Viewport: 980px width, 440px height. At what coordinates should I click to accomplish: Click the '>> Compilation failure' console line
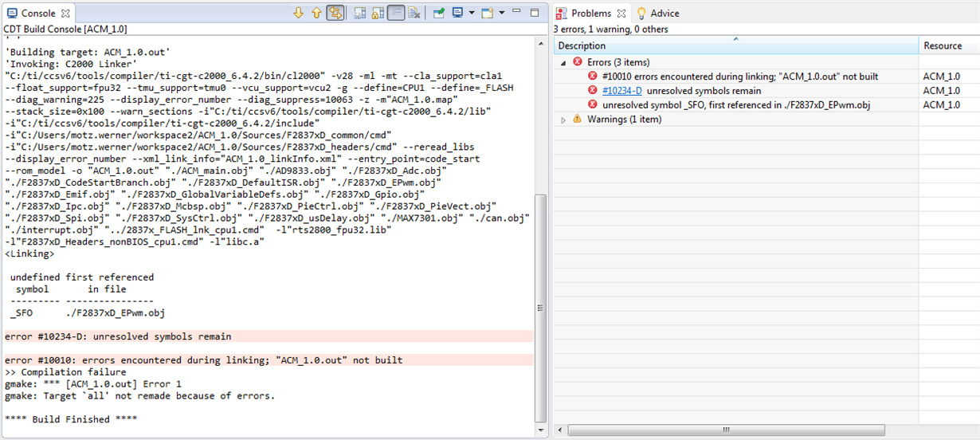click(x=65, y=372)
